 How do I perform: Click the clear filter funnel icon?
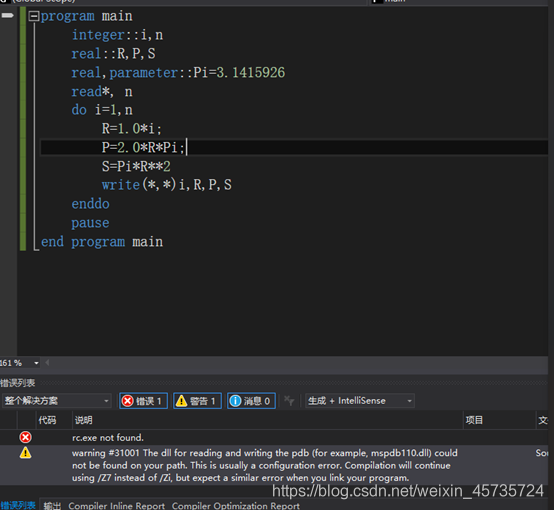pos(289,401)
